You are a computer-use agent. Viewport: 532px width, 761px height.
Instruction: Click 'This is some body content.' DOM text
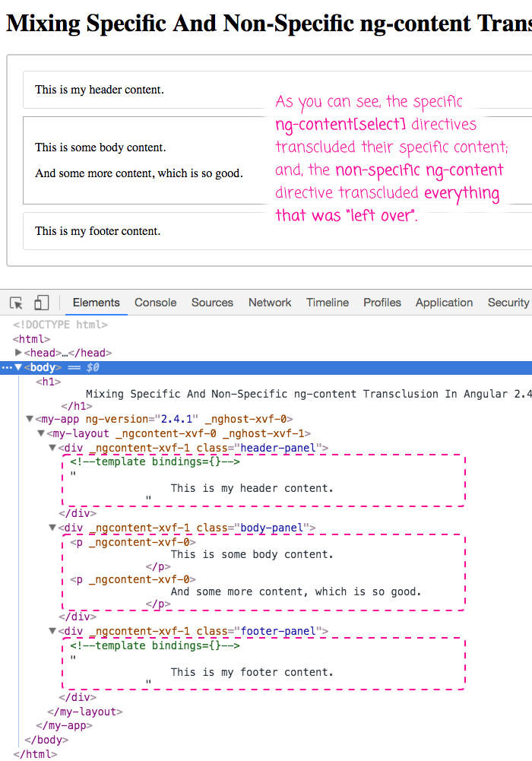tap(252, 554)
